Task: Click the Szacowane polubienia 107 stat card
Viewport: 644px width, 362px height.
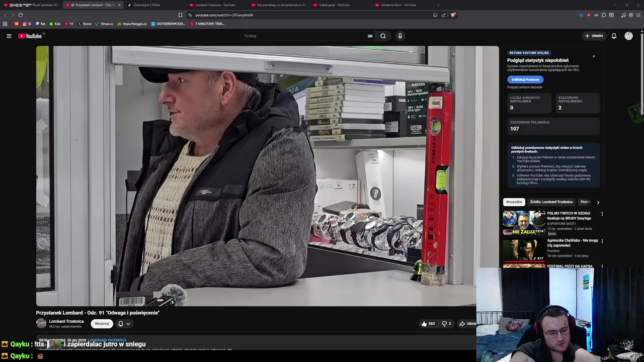Action: click(x=553, y=126)
